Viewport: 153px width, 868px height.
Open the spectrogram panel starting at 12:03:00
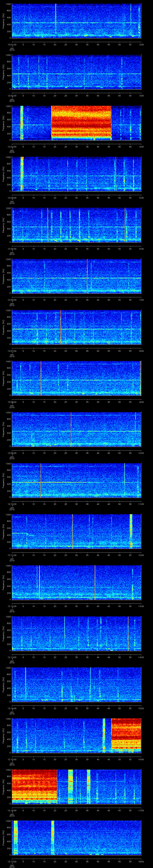click(x=77, y=123)
